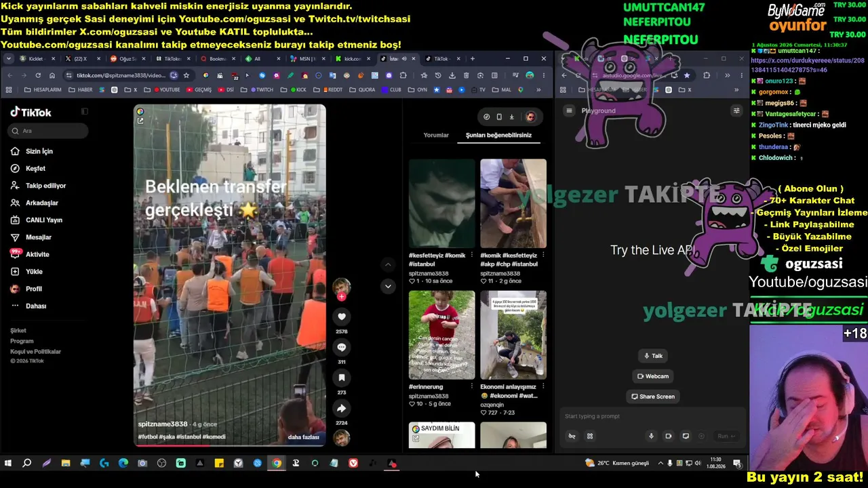868x488 pixels.
Task: Click the video progress bar
Action: coord(229,445)
